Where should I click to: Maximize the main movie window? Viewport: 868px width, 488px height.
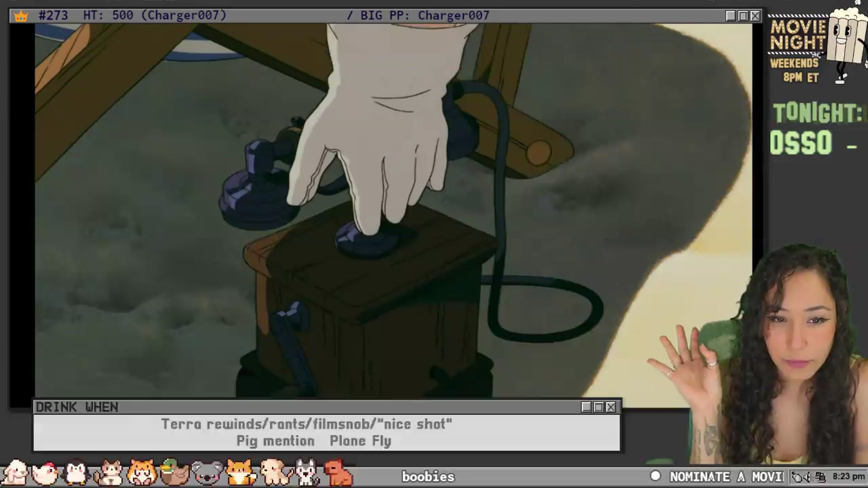click(743, 16)
